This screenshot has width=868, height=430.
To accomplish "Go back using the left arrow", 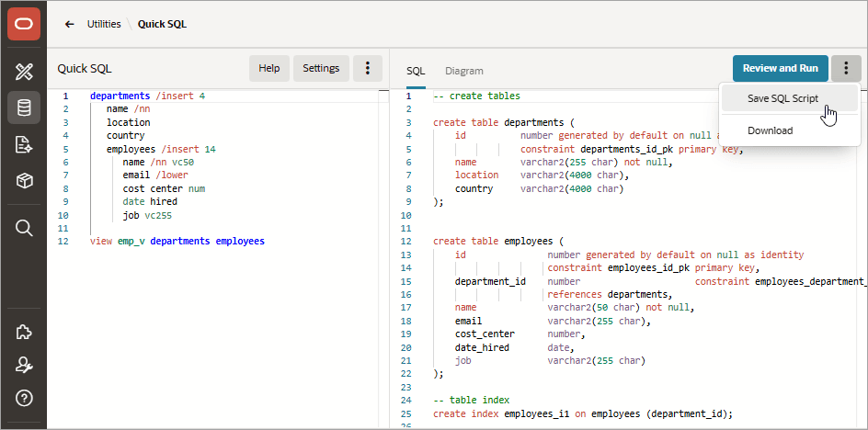I will [x=69, y=25].
